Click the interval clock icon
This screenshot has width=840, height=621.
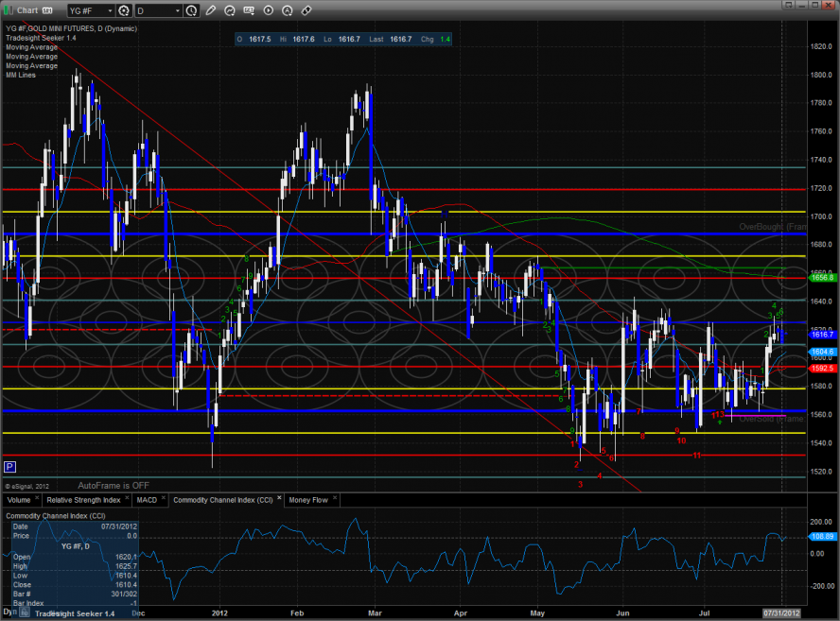coord(193,10)
